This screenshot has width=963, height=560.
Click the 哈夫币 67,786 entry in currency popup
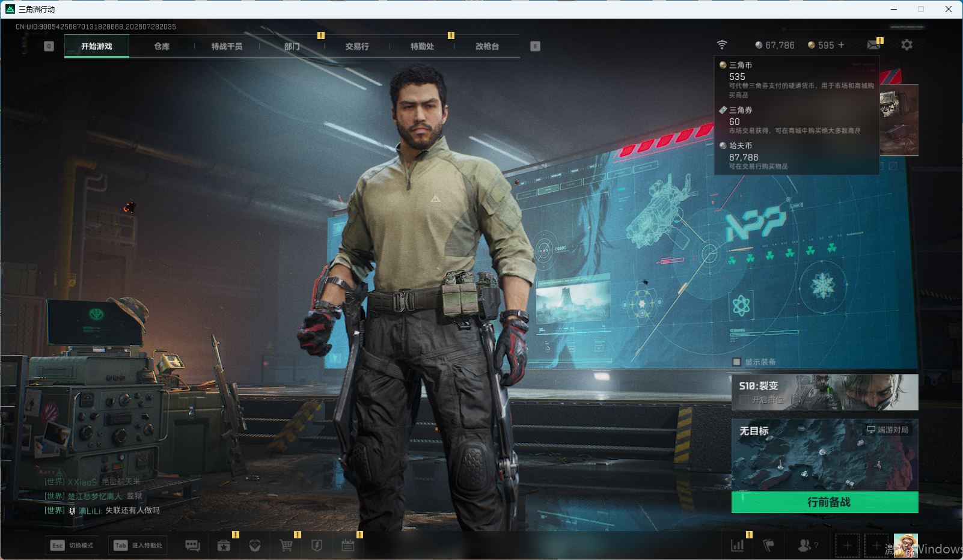click(x=797, y=156)
